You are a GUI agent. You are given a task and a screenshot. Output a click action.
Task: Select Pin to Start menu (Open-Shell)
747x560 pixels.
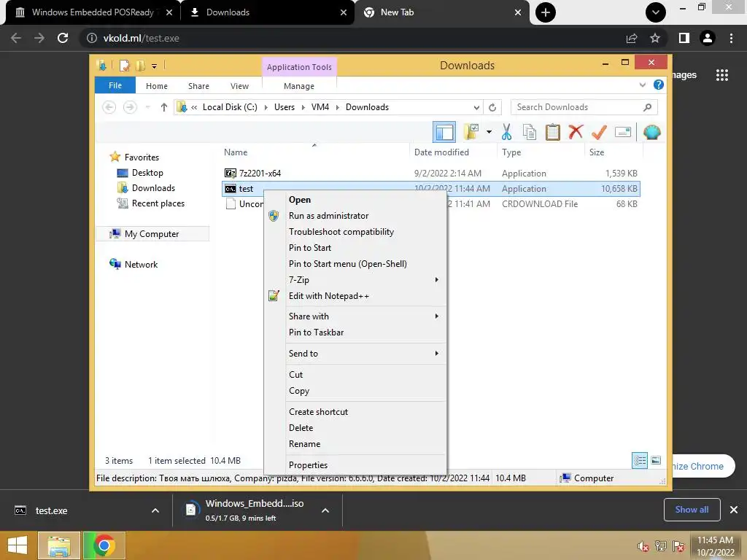pyautogui.click(x=355, y=264)
